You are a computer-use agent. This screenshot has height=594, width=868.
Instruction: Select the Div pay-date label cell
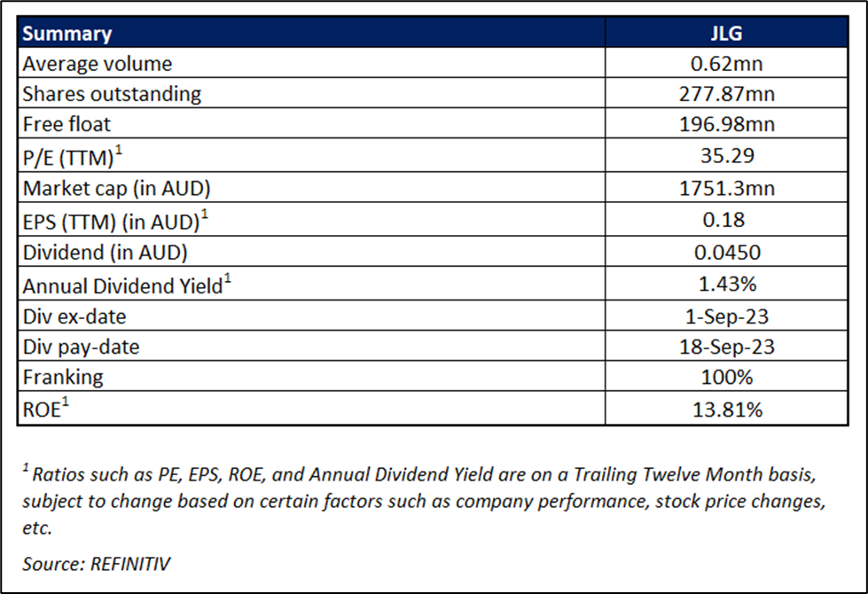coord(82,346)
